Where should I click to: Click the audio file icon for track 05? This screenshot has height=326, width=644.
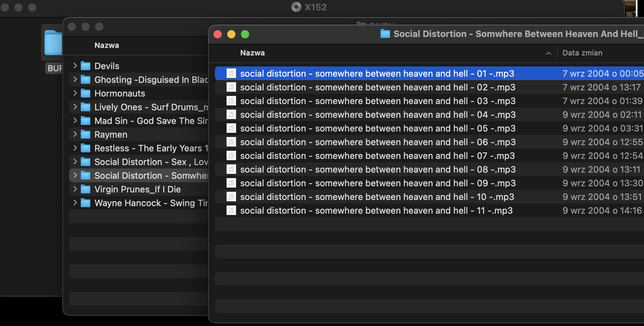click(231, 128)
